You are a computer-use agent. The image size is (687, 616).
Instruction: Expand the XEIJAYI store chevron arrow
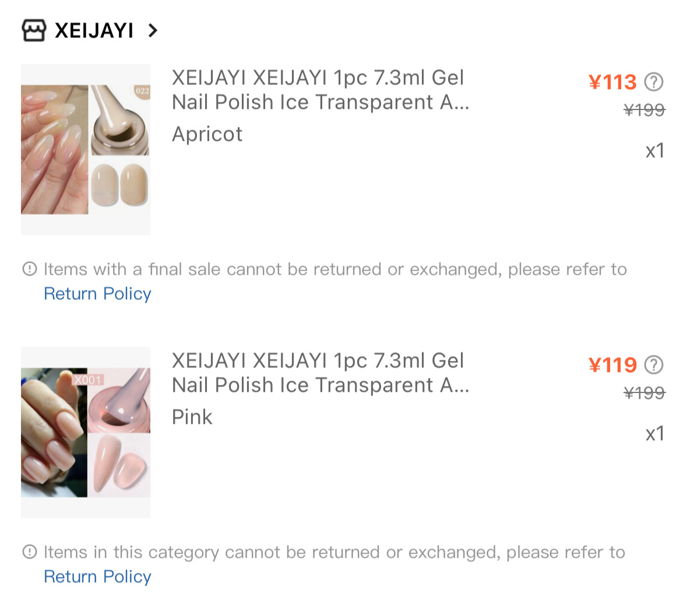pyautogui.click(x=153, y=30)
